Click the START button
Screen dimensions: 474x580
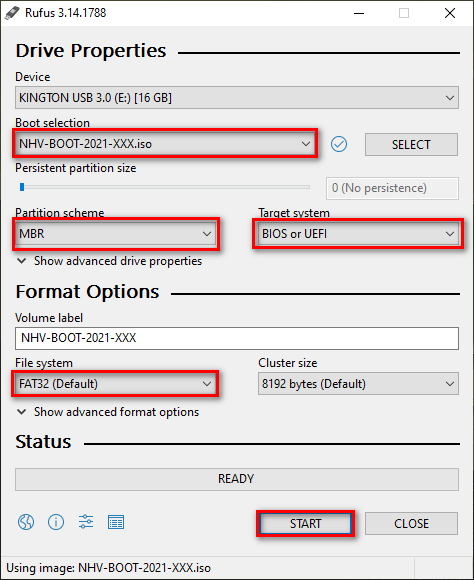(305, 523)
